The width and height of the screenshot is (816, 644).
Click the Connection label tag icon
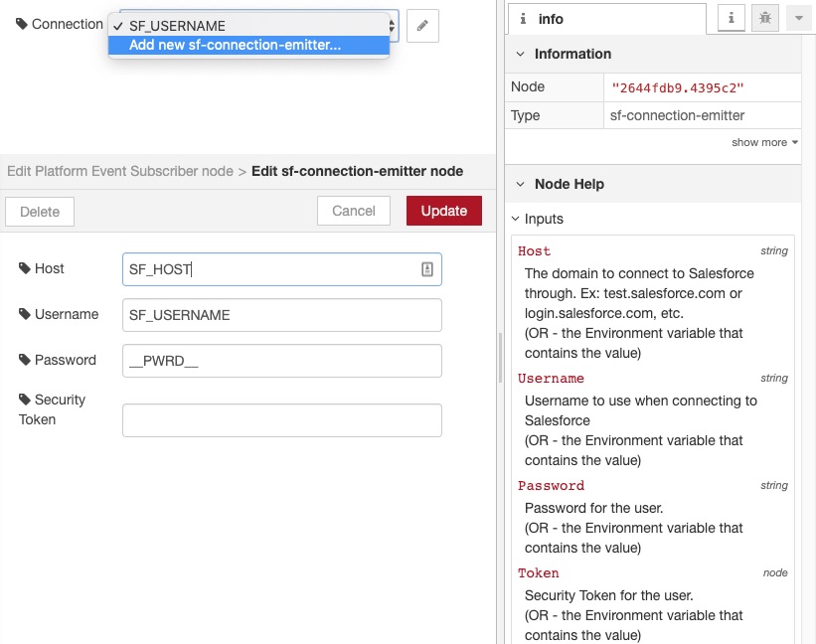[21, 24]
